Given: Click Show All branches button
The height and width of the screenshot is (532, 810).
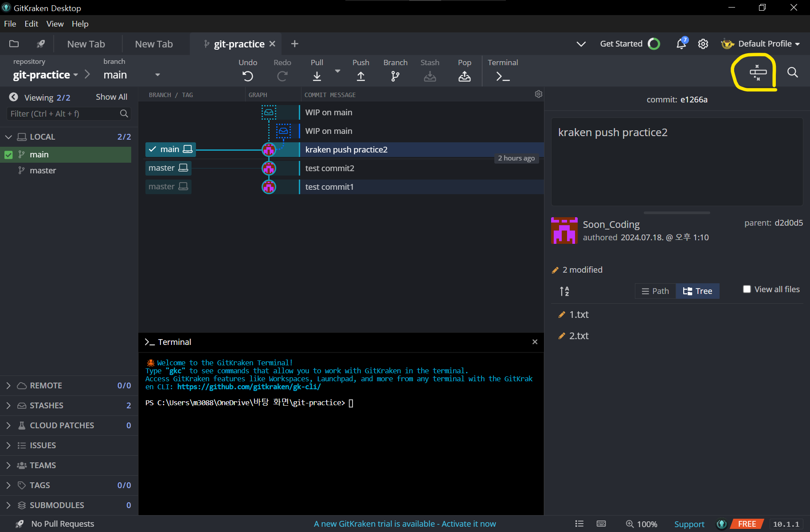Looking at the screenshot, I should point(111,97).
